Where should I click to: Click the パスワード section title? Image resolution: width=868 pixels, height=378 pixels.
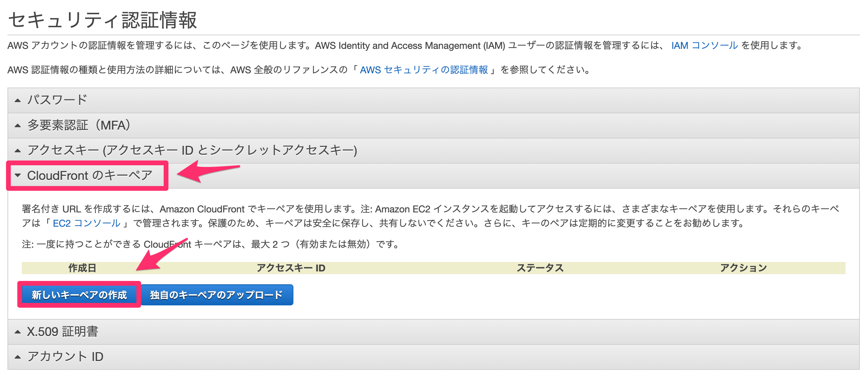tap(57, 100)
